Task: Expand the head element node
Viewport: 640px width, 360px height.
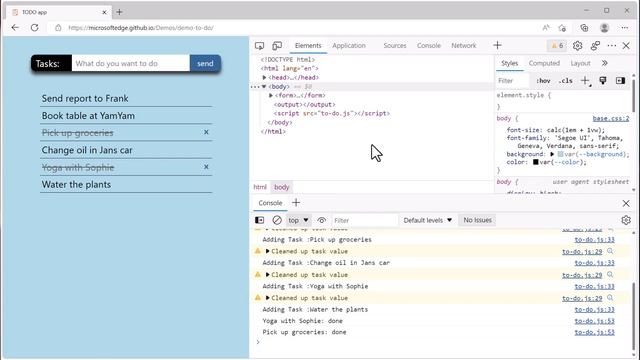Action: coord(264,78)
